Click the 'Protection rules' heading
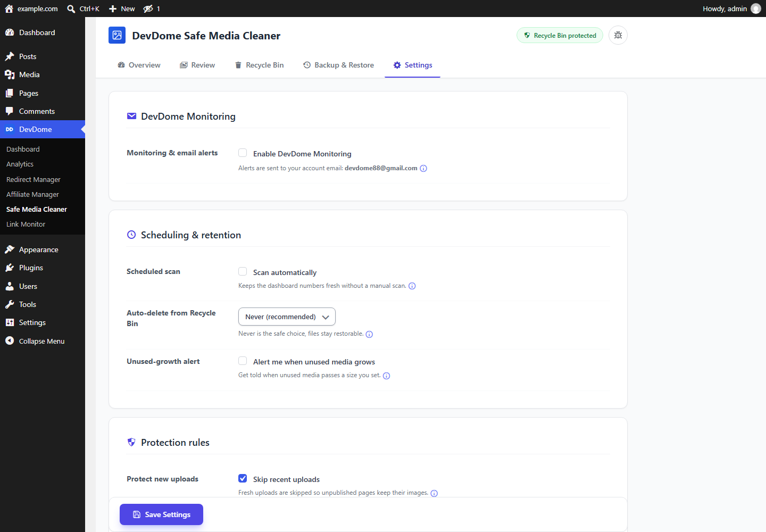This screenshot has height=532, width=766. click(x=175, y=443)
